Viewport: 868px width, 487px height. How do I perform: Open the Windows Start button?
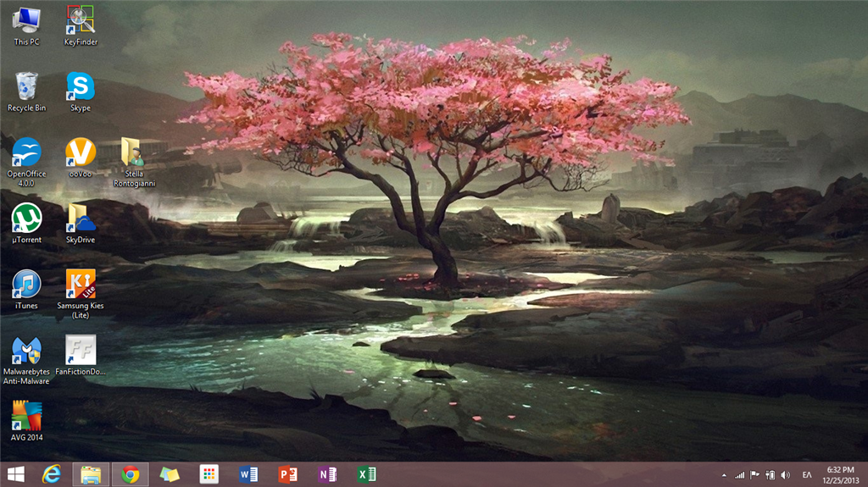click(x=16, y=474)
